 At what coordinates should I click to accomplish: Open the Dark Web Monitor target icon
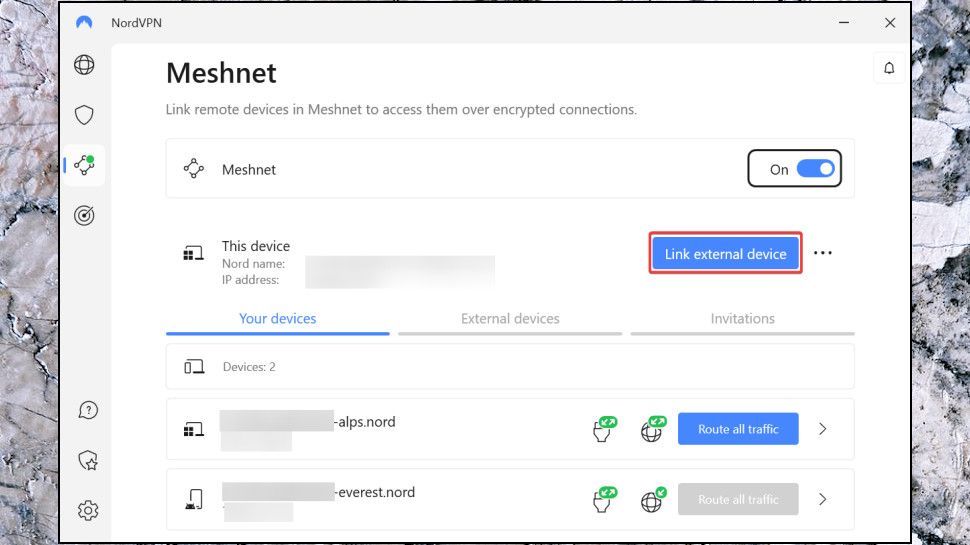tap(85, 215)
